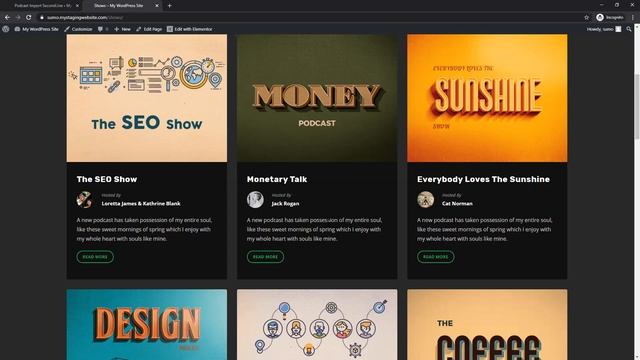Open the Sunshine cover image
The width and height of the screenshot is (640, 360).
click(x=487, y=98)
